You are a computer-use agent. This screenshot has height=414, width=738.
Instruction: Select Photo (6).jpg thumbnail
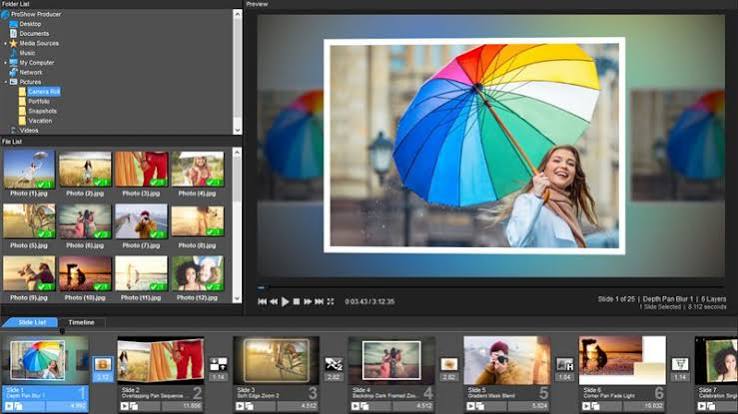(x=85, y=221)
